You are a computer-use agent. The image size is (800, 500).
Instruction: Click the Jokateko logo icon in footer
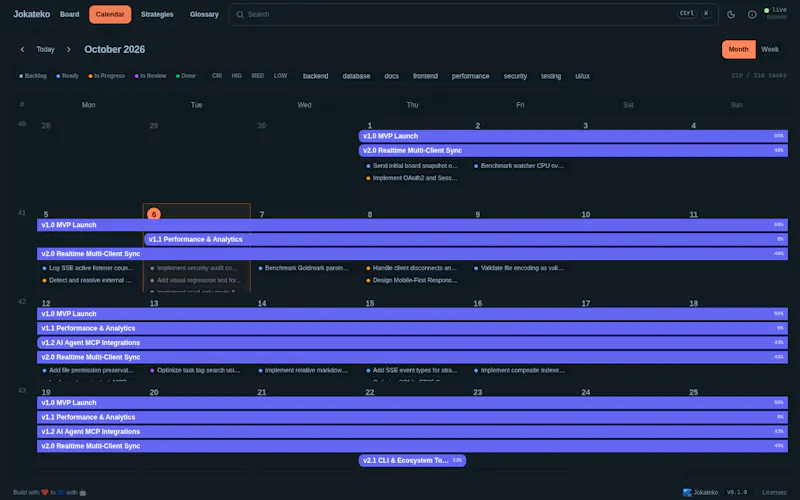point(687,492)
